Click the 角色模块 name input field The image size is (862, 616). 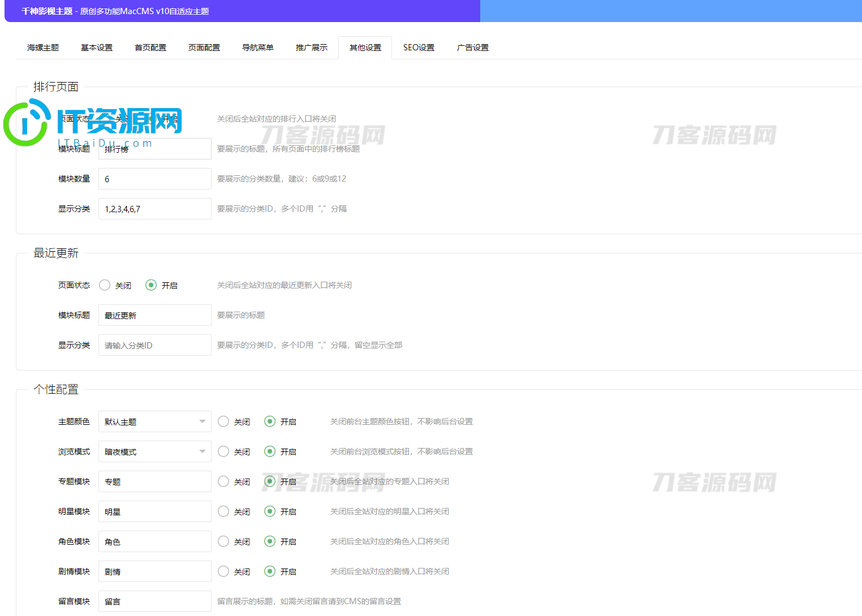[155, 541]
